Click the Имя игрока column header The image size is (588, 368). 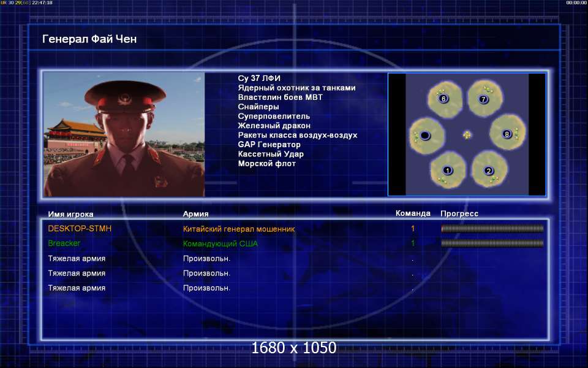pos(70,215)
